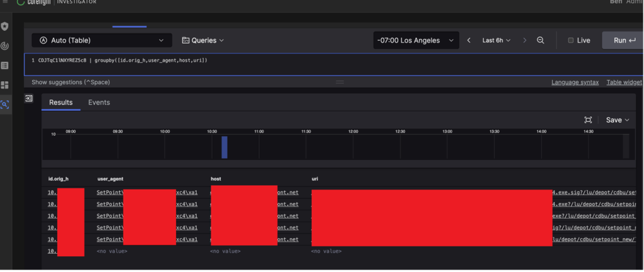644x272 pixels.
Task: Collapse the side panel with arrow icon
Action: [x=28, y=99]
